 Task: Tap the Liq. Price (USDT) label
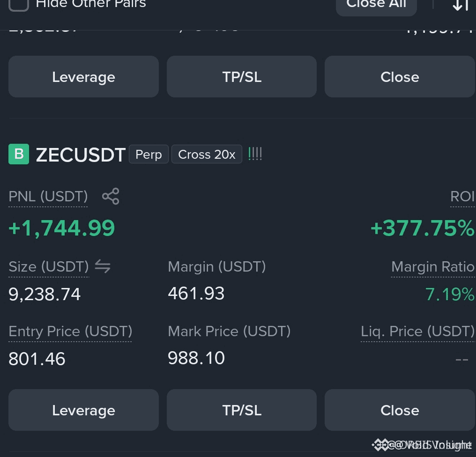[418, 331]
